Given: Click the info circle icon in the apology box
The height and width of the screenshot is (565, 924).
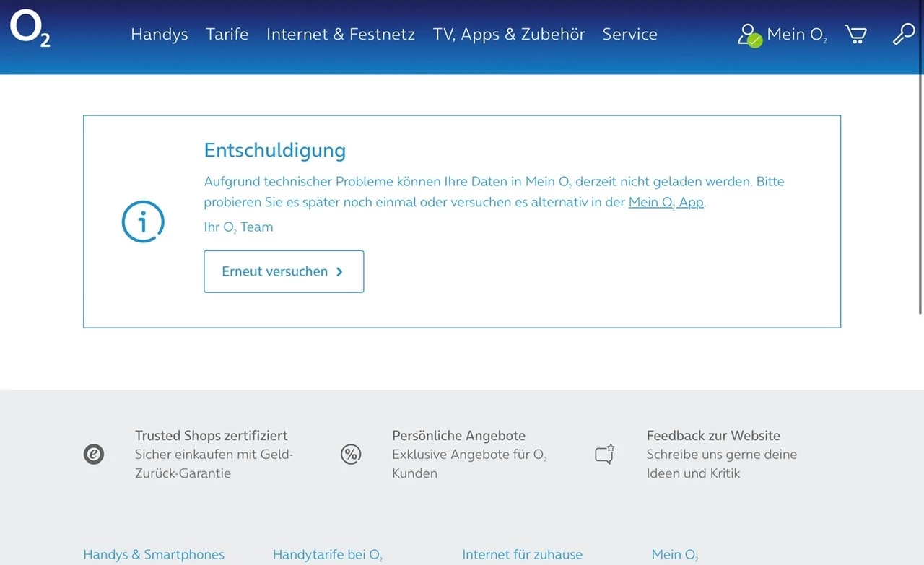Looking at the screenshot, I should click(x=143, y=222).
